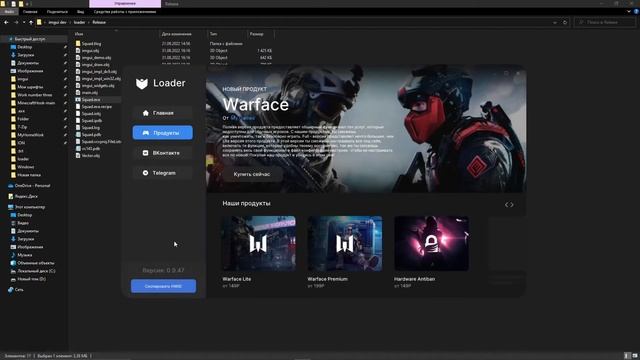The height and width of the screenshot is (360, 640).
Task: Click the Купить сейчас button
Action: (x=252, y=174)
